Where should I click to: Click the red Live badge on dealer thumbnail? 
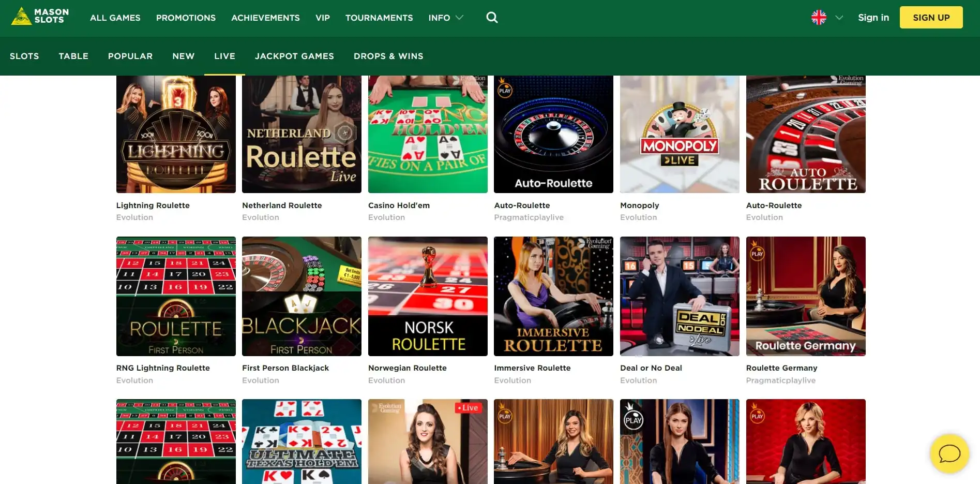coord(468,408)
